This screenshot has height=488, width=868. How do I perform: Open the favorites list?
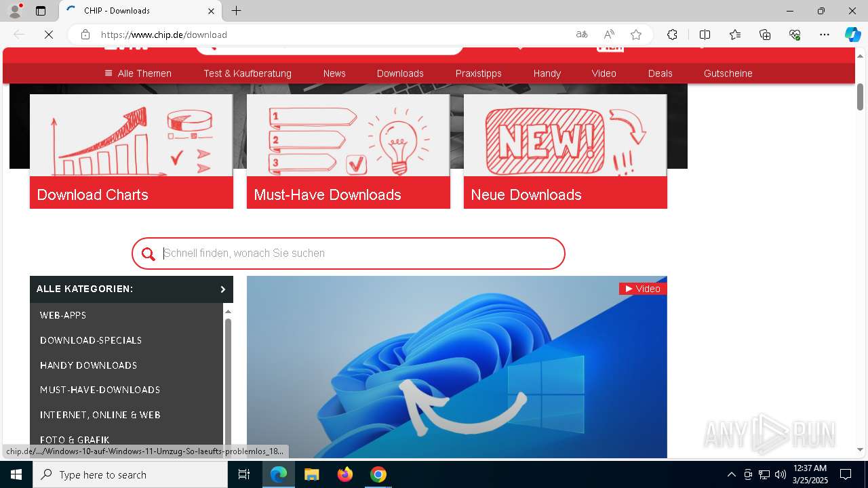tap(735, 35)
